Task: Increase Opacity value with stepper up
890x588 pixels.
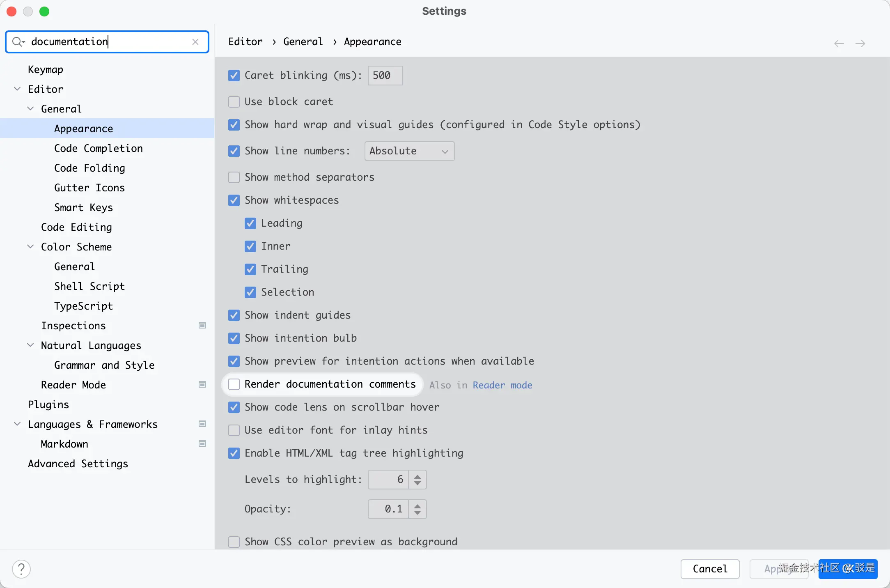Action: tap(417, 506)
